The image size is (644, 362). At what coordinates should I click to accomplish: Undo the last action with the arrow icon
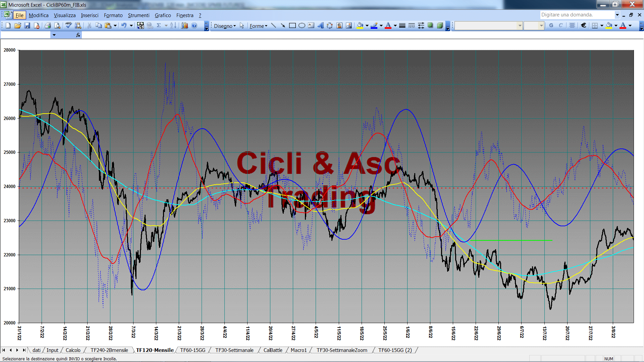coord(124,25)
